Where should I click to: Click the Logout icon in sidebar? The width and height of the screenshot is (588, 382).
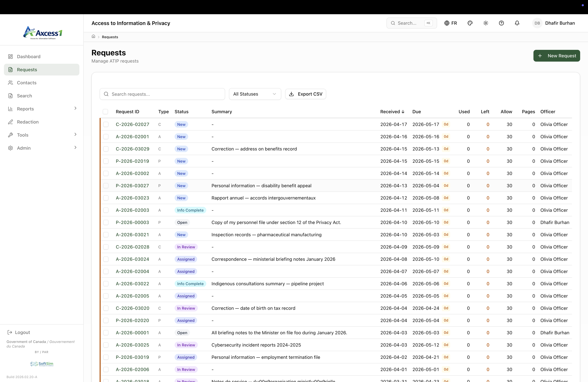pyautogui.click(x=10, y=332)
